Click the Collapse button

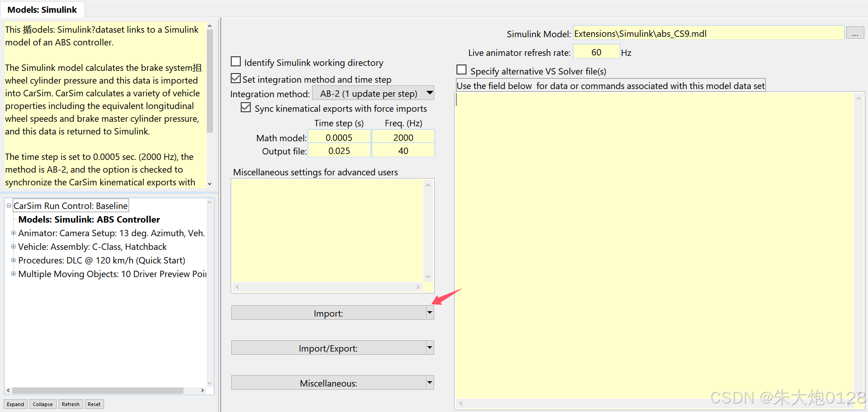[43, 404]
